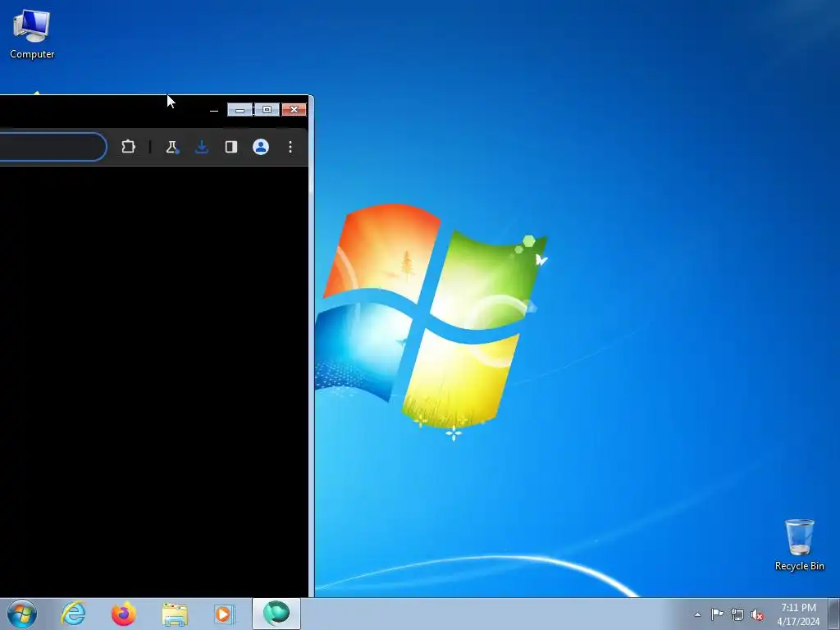Open the Chrome Labs flask icon

(172, 147)
